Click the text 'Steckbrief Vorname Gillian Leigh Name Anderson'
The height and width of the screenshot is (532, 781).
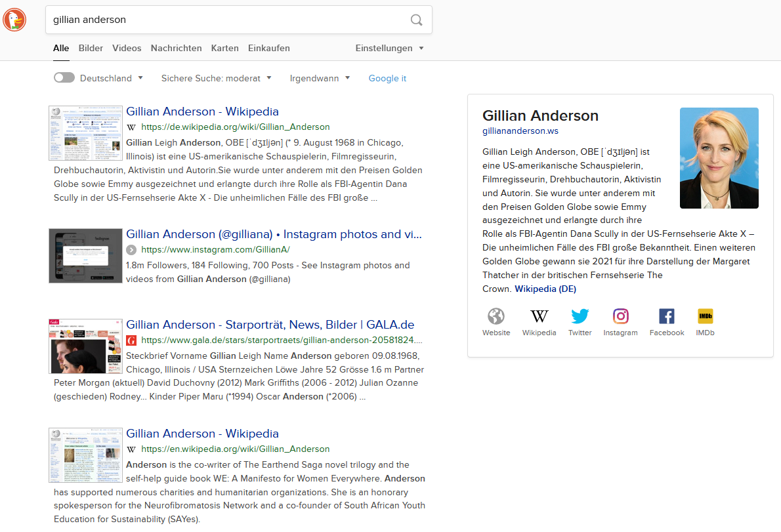pyautogui.click(x=228, y=356)
